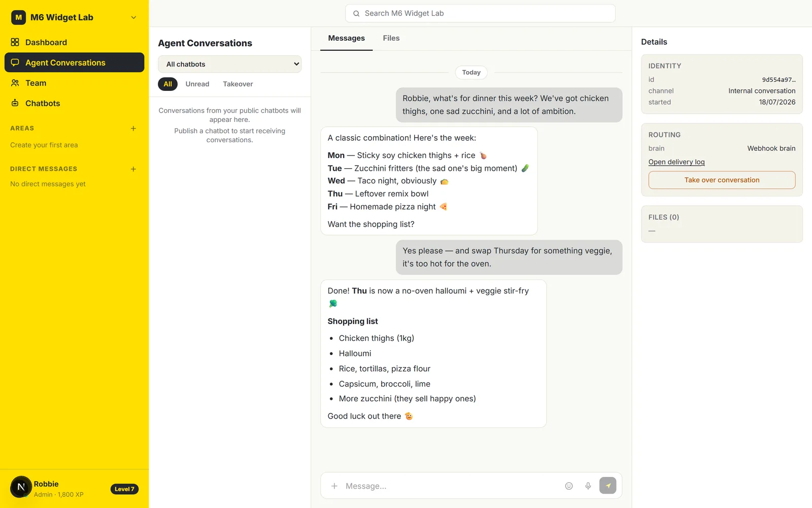Click the Internal conversation channel value
812x508 pixels.
762,91
